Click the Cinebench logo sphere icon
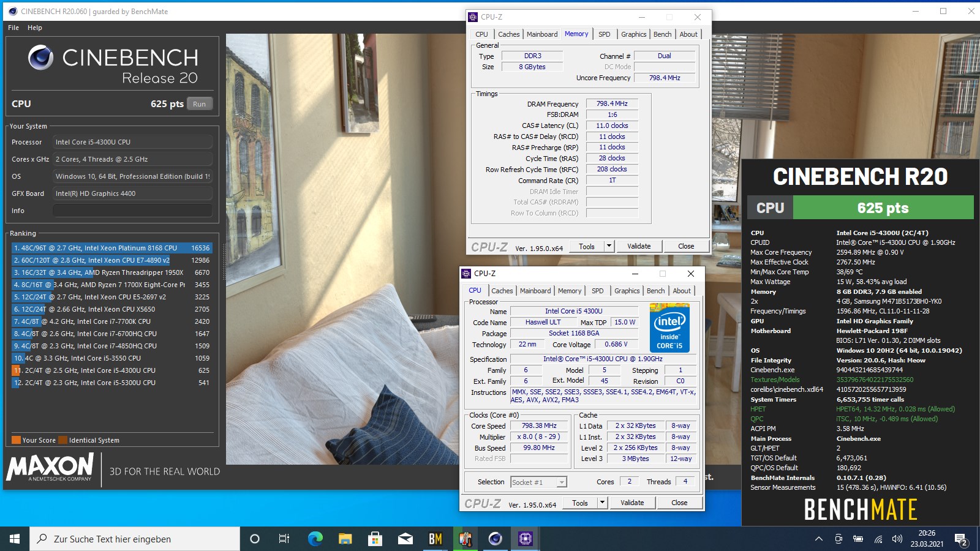980x551 pixels. click(x=41, y=58)
